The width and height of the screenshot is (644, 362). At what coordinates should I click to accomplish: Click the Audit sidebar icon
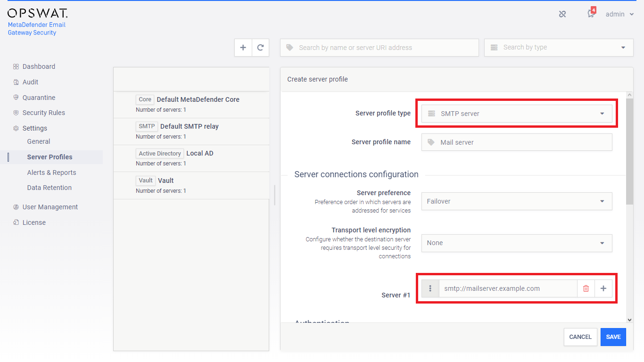coord(16,82)
